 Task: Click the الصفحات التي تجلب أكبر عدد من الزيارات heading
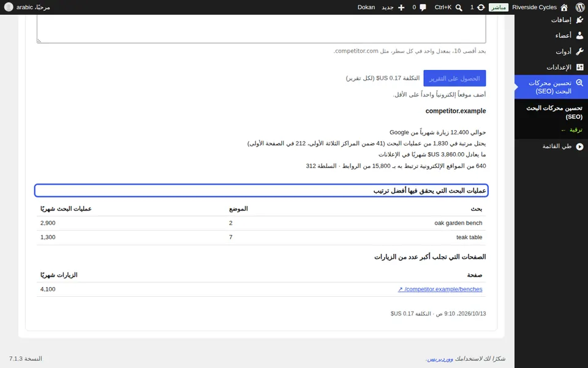430,257
